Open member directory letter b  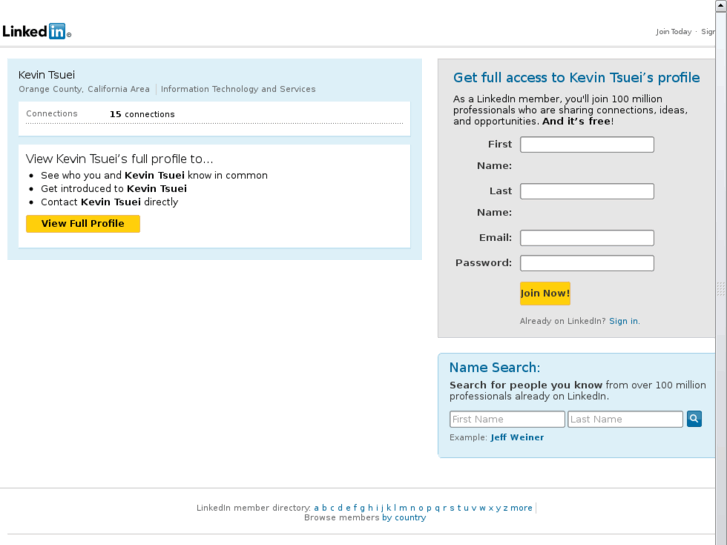coord(324,508)
